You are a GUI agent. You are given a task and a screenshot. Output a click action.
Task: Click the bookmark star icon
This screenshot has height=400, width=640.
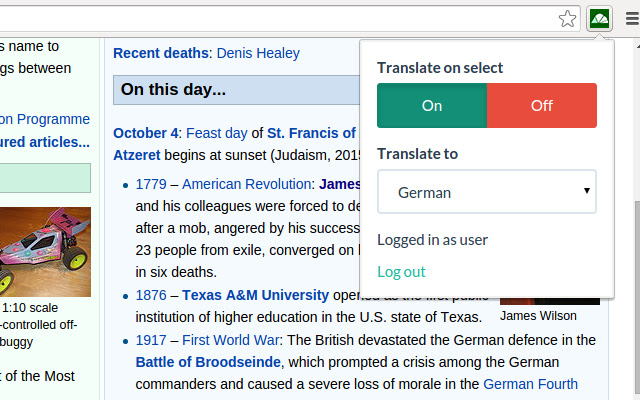click(567, 18)
